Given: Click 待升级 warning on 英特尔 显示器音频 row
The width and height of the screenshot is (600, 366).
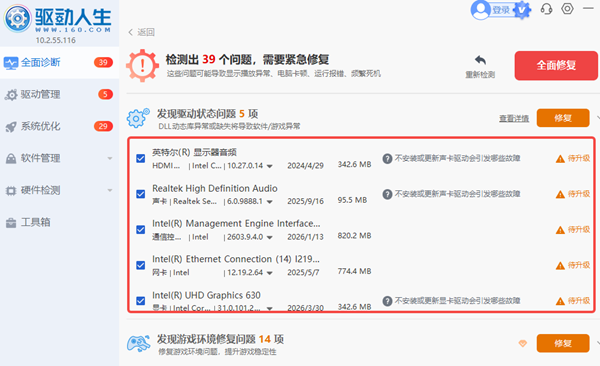Looking at the screenshot, I should 572,158.
